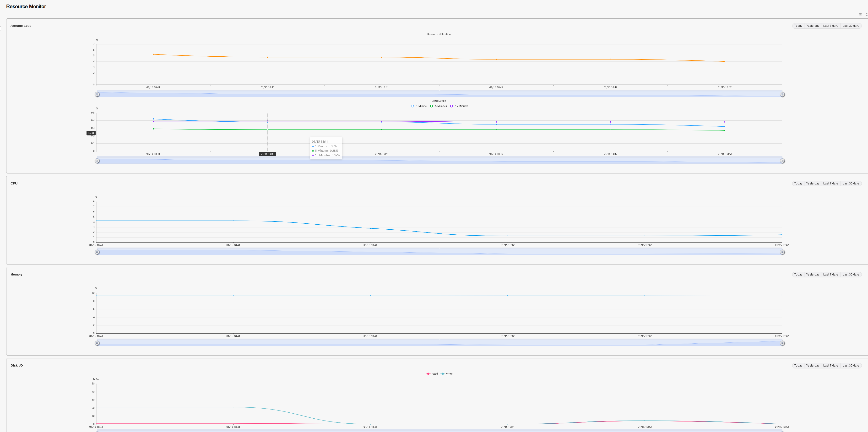Toggle the 5 Minutes series in legend
The width and height of the screenshot is (868, 432).
pyautogui.click(x=438, y=106)
